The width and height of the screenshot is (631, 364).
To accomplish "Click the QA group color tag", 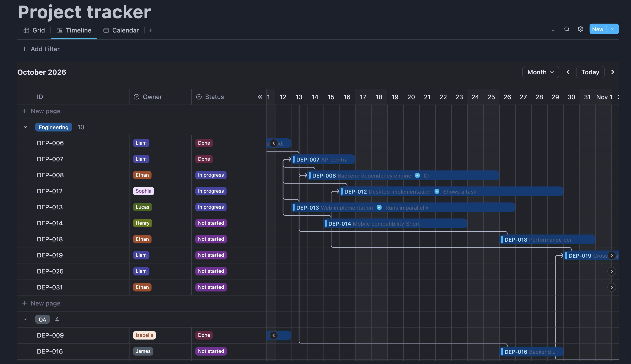I will point(42,319).
